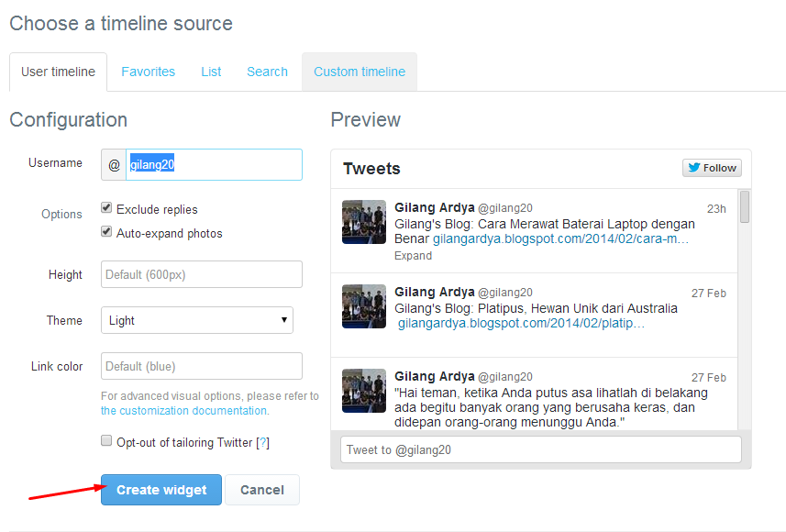Click the @ prefix of the username field

(x=114, y=164)
